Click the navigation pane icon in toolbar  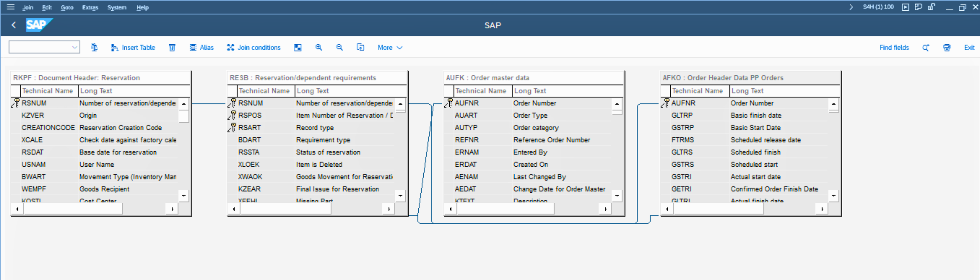click(x=297, y=48)
